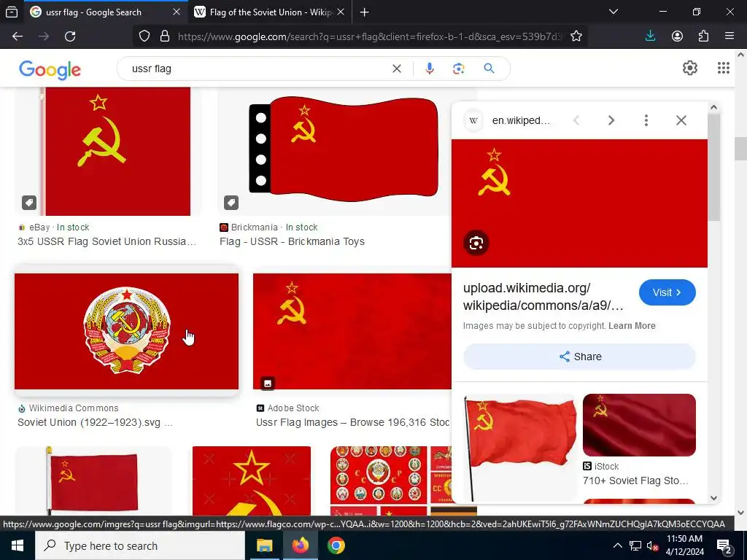Click product tag icon on Brickmania flag image

point(231,203)
